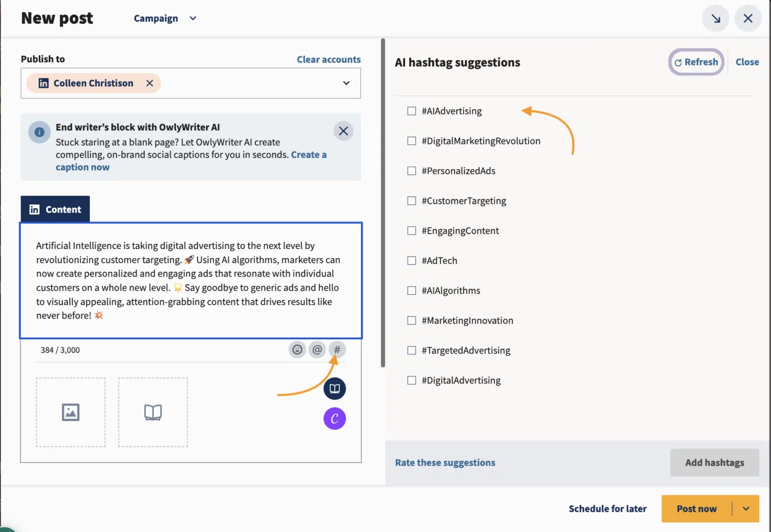Minimize composer with the arrow icon
Screen dimensions: 771x532
pyautogui.click(x=716, y=19)
